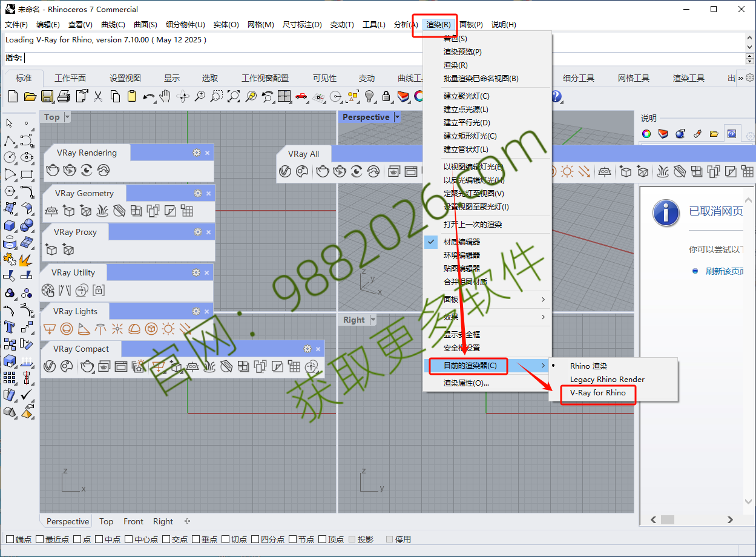The width and height of the screenshot is (756, 557).
Task: Activate the Pan hand tool
Action: pos(165,96)
